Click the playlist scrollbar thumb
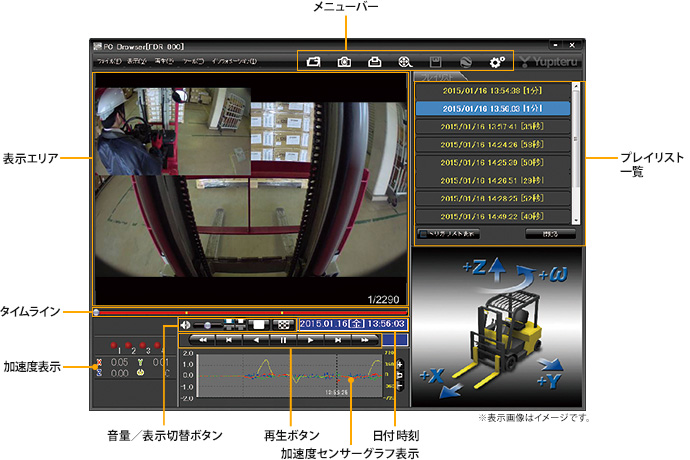Viewport: 690px width, 460px height. (576, 139)
